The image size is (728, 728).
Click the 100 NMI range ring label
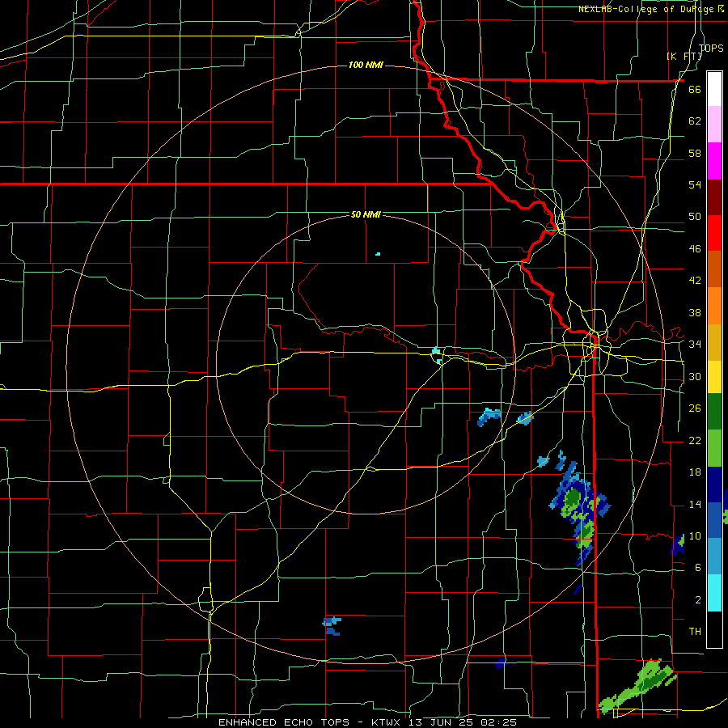coord(366,65)
